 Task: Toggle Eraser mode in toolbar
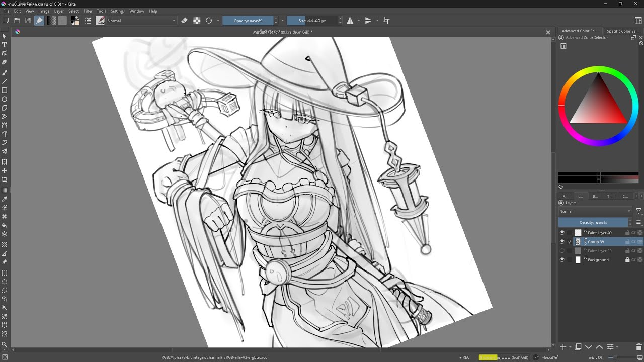click(184, 21)
